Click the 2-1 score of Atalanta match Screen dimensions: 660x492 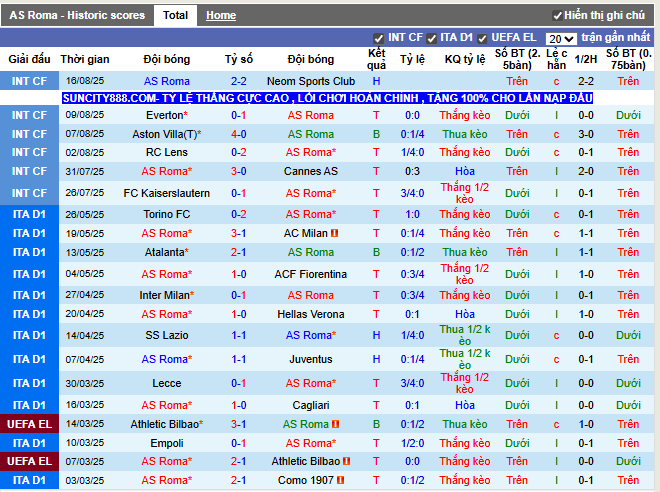[239, 252]
